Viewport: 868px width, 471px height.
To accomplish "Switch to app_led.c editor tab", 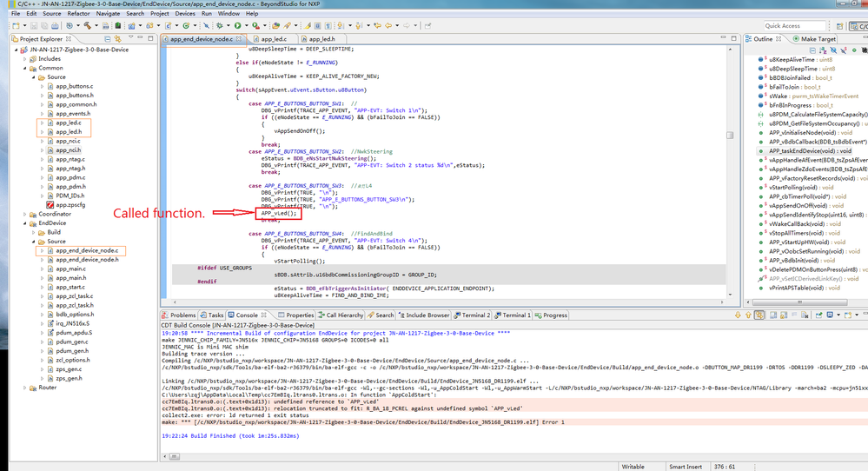I will pos(274,39).
